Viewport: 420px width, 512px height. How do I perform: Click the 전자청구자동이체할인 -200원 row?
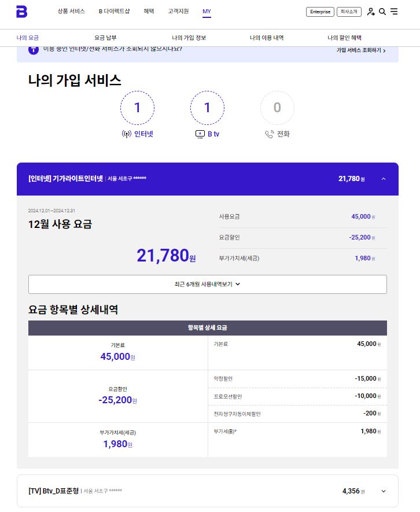[x=297, y=414]
